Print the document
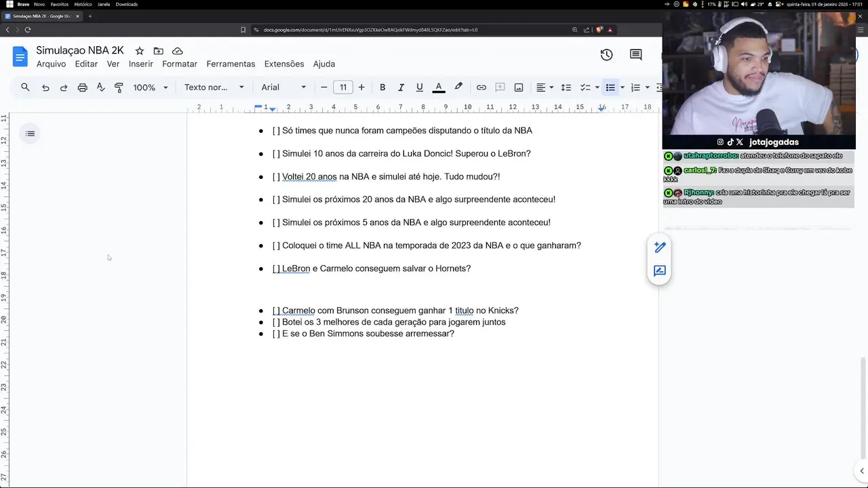This screenshot has width=868, height=488. pos(82,87)
